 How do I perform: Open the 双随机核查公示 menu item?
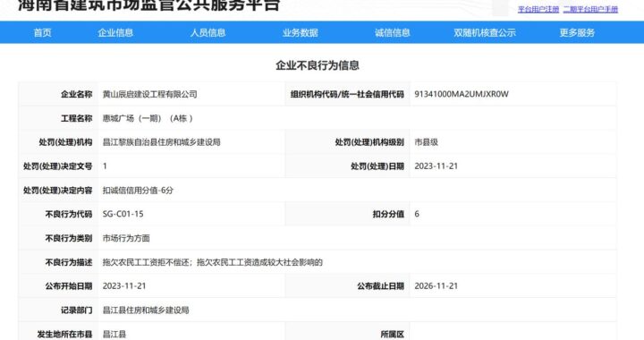(485, 33)
